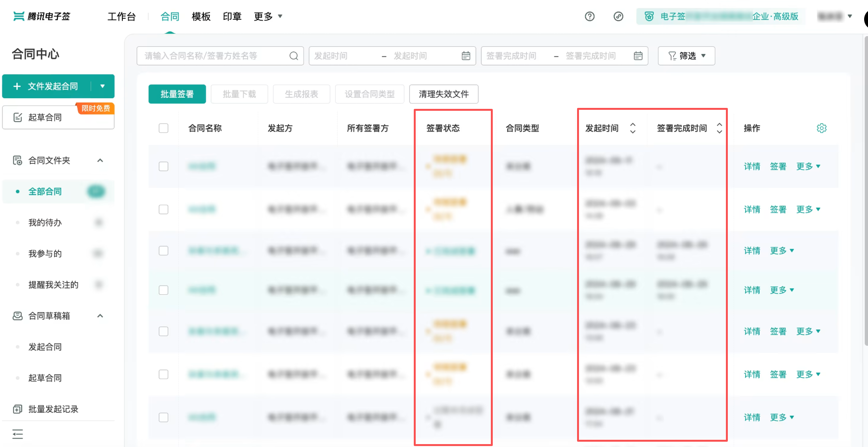Check the seventh contract row checkbox
This screenshot has width=868, height=447.
(x=164, y=417)
